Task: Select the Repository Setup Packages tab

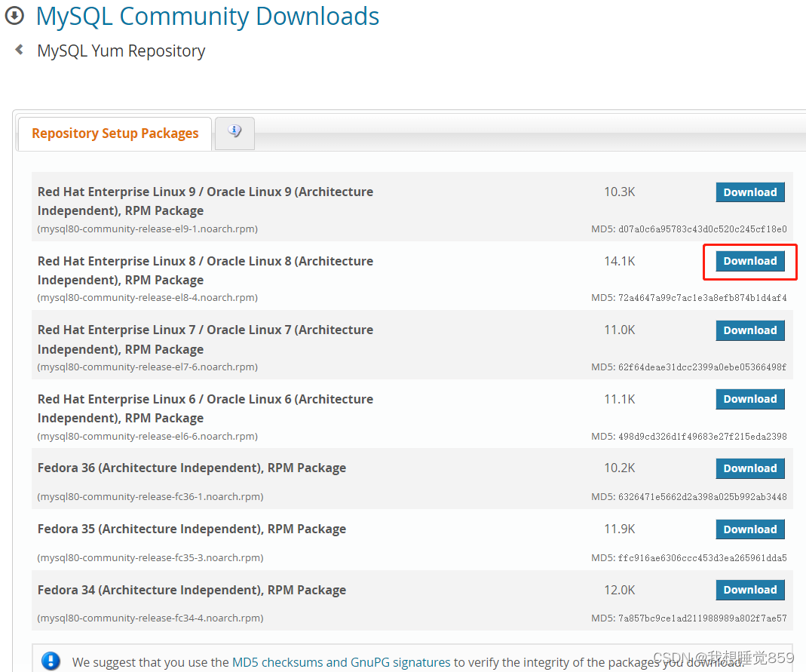Action: coord(115,133)
